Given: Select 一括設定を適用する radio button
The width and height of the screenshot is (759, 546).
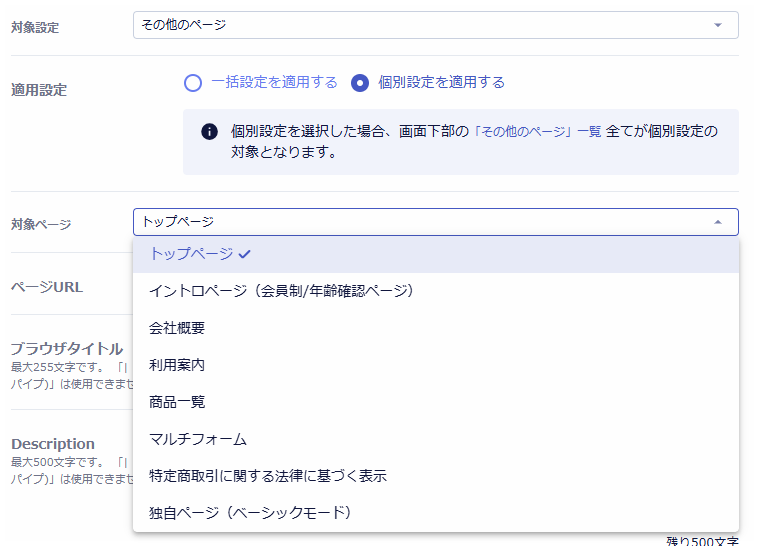Looking at the screenshot, I should (x=193, y=83).
